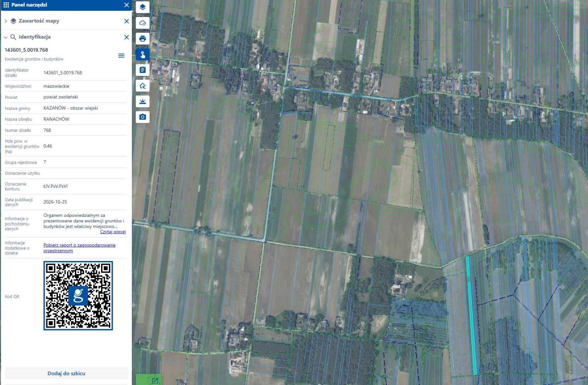Close the Identyfikacja section
Screen dimensions: 588x385
coord(126,37)
